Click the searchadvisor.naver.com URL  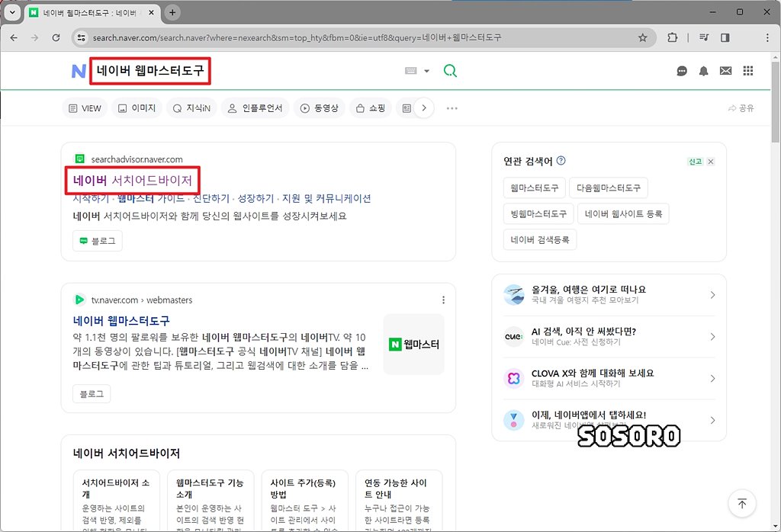(137, 159)
